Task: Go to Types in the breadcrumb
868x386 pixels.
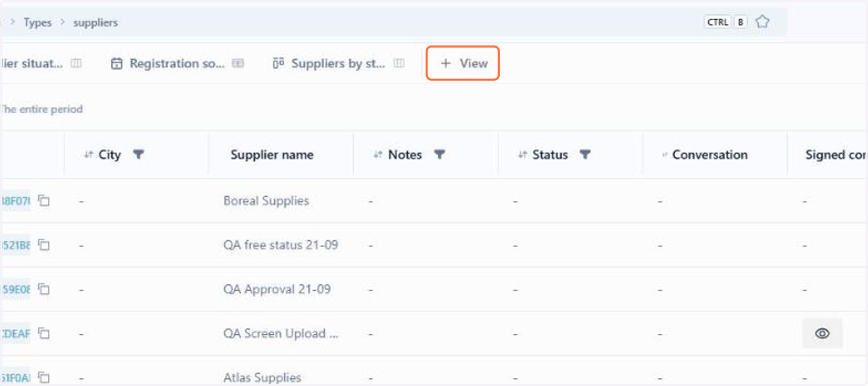Action: point(38,22)
